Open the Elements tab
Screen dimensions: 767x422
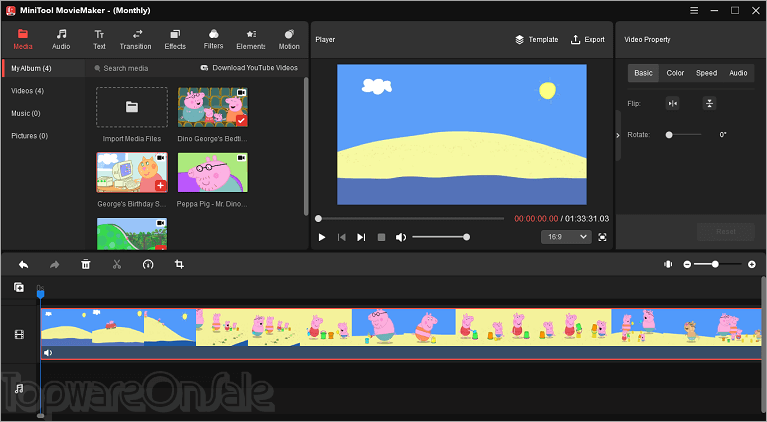click(251, 40)
